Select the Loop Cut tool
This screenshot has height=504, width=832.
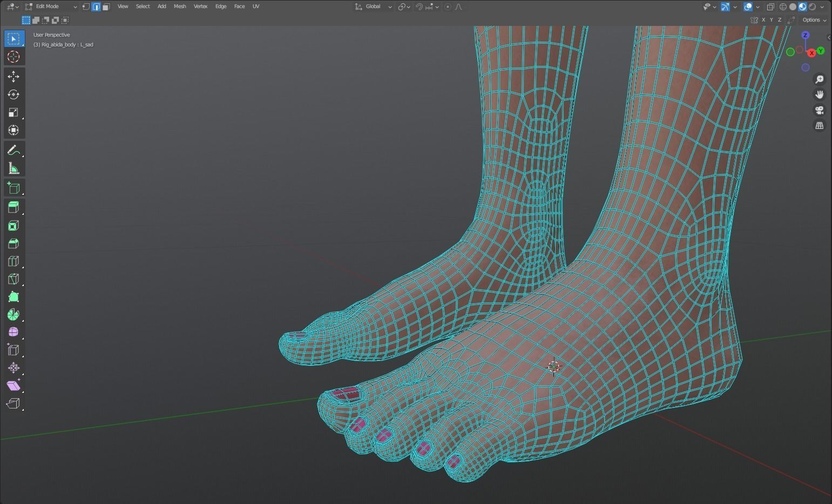[13, 261]
